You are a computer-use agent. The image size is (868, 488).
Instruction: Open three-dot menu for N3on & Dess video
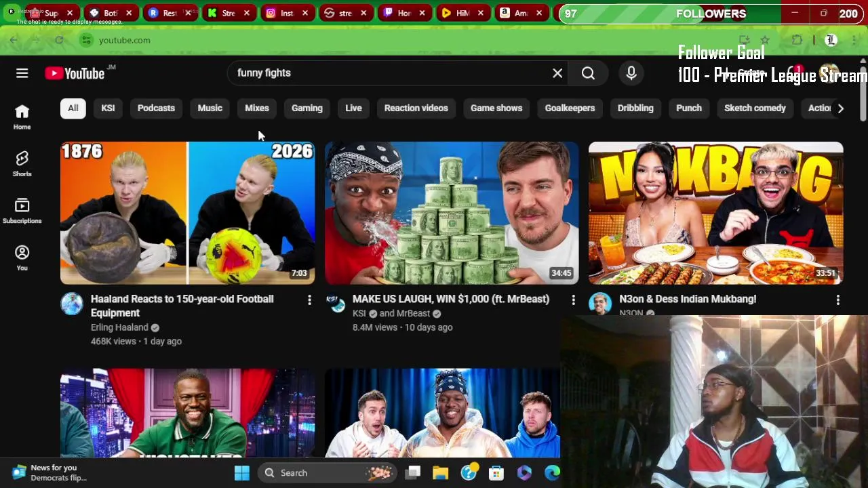click(x=837, y=300)
